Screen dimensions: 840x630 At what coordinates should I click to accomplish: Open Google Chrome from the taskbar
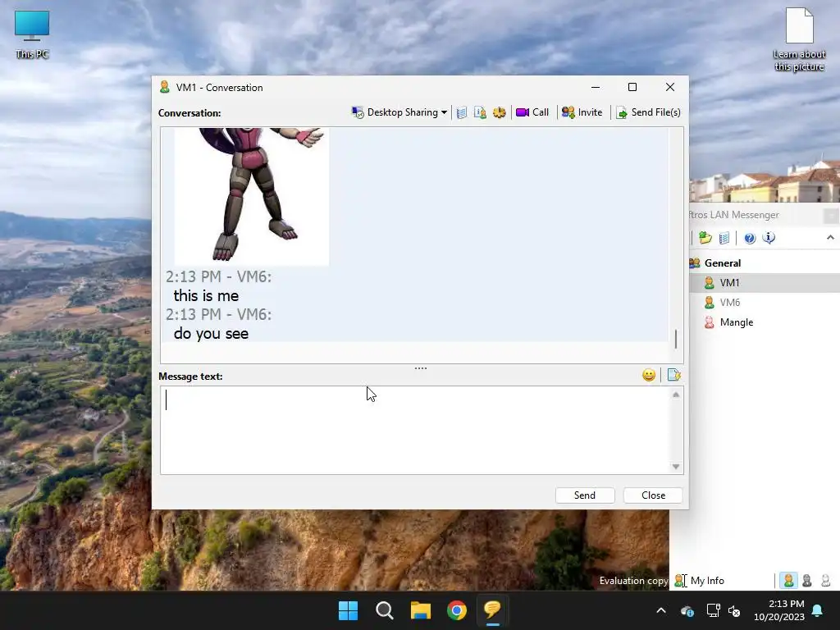tap(456, 610)
